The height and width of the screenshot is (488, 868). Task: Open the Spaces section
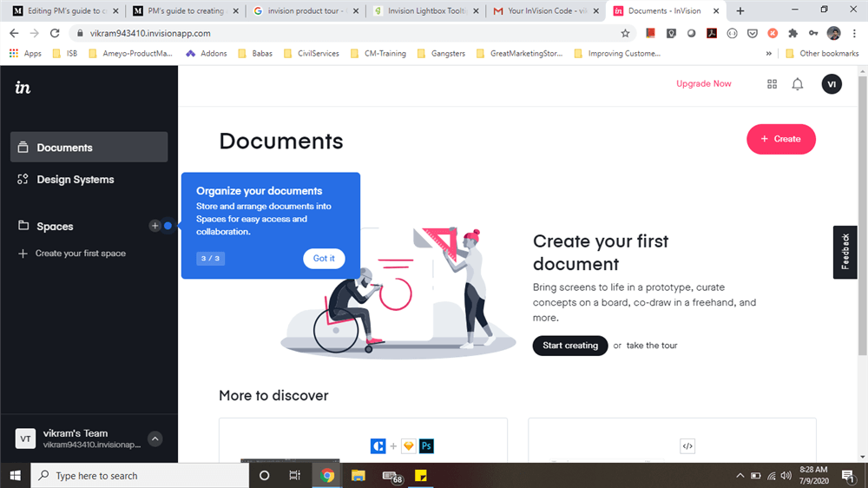click(55, 226)
